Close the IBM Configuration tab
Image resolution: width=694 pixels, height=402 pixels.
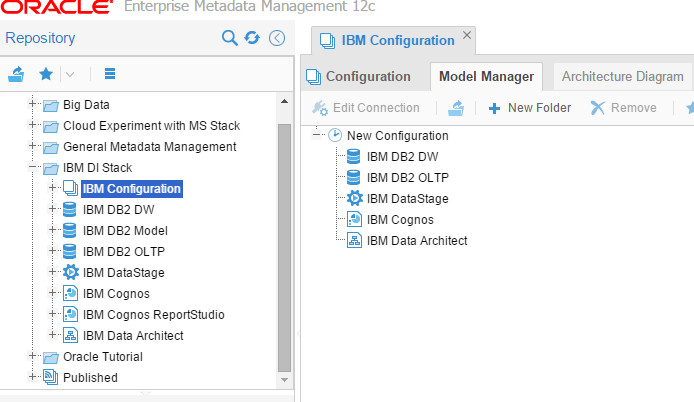467,35
